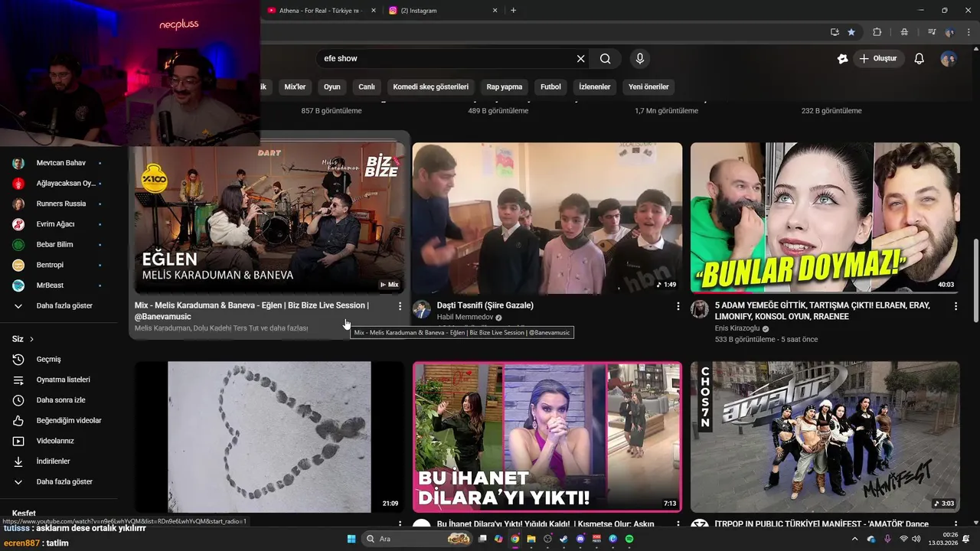Screen dimensions: 980x551
Task: Open the volume icon in system tray
Action: [x=916, y=539]
